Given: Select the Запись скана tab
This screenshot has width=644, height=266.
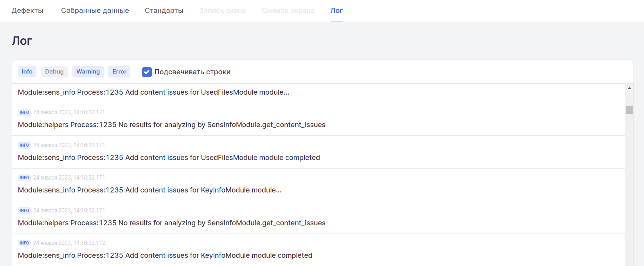Looking at the screenshot, I should point(223,11).
